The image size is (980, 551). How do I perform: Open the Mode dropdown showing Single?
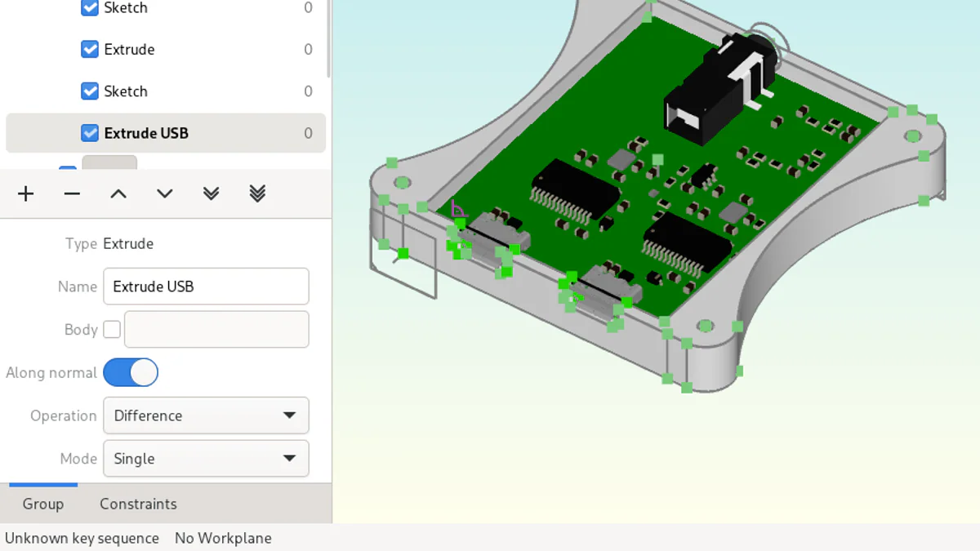pos(206,458)
